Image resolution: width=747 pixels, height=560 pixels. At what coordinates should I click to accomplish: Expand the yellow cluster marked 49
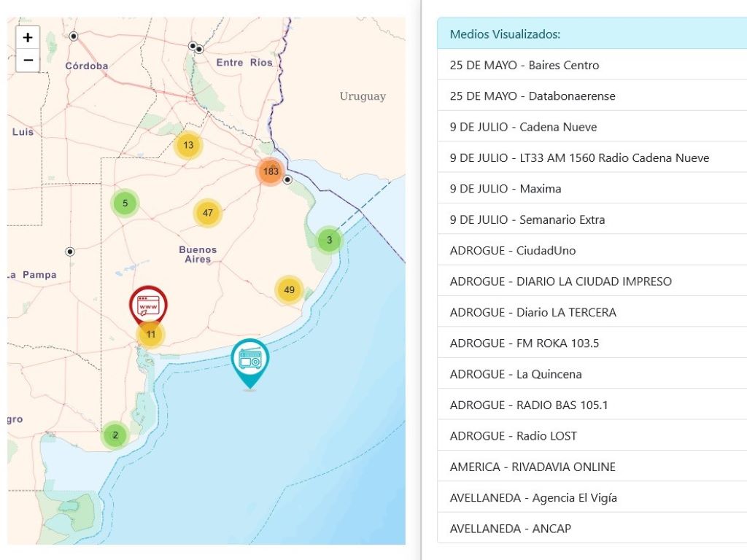(x=289, y=290)
